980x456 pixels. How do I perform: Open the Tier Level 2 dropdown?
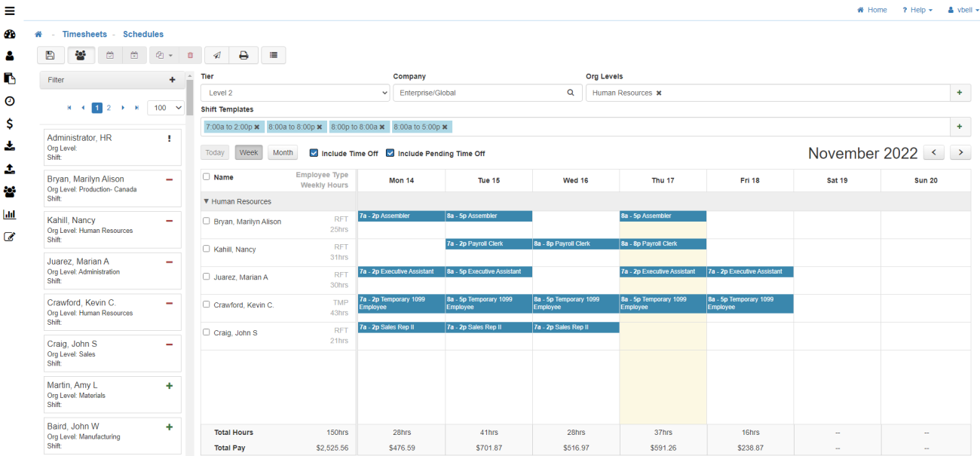point(295,93)
